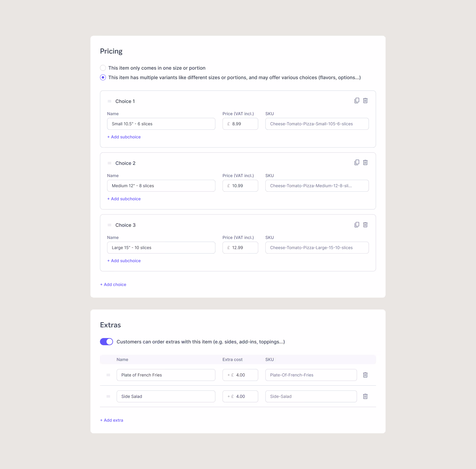The width and height of the screenshot is (476, 469).
Task: Disable the customers can order extras toggle
Action: [x=106, y=342]
